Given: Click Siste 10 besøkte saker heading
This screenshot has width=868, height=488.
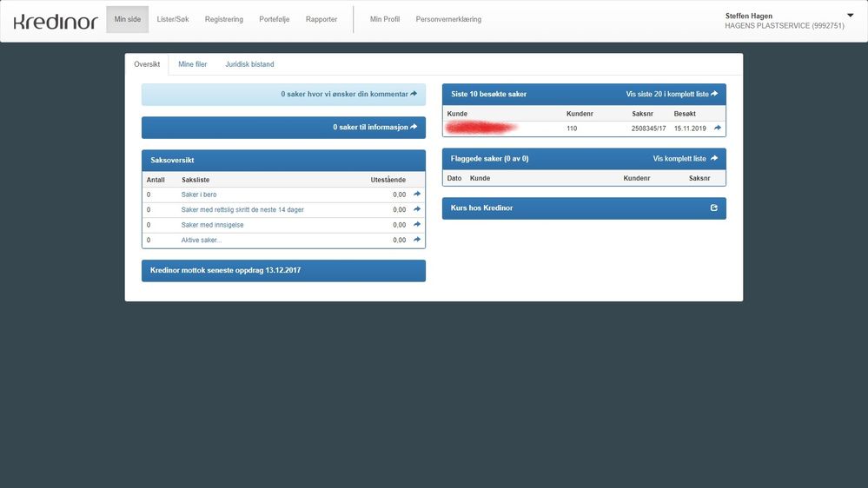Looking at the screenshot, I should [x=489, y=94].
